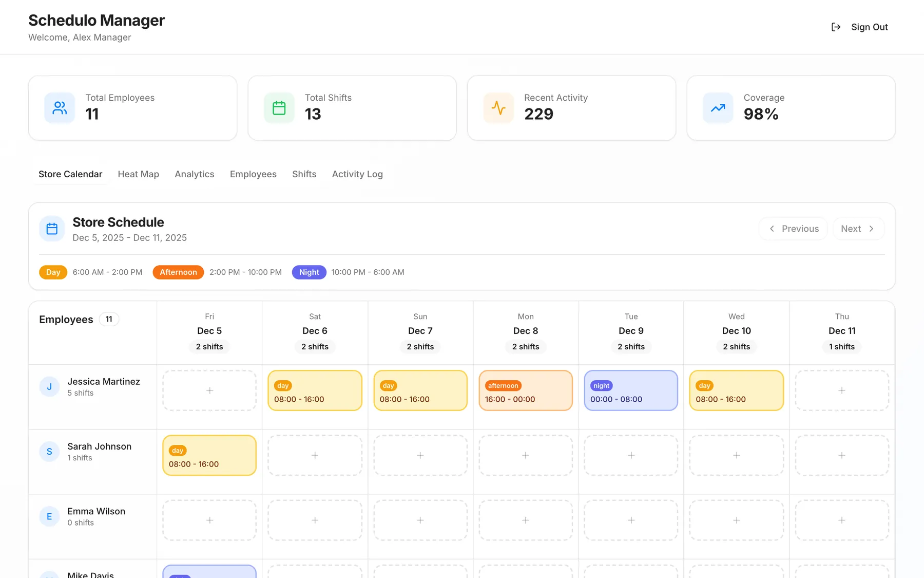924x578 pixels.
Task: Open Sarah Johnson's Dec 5 day shift
Action: [209, 455]
